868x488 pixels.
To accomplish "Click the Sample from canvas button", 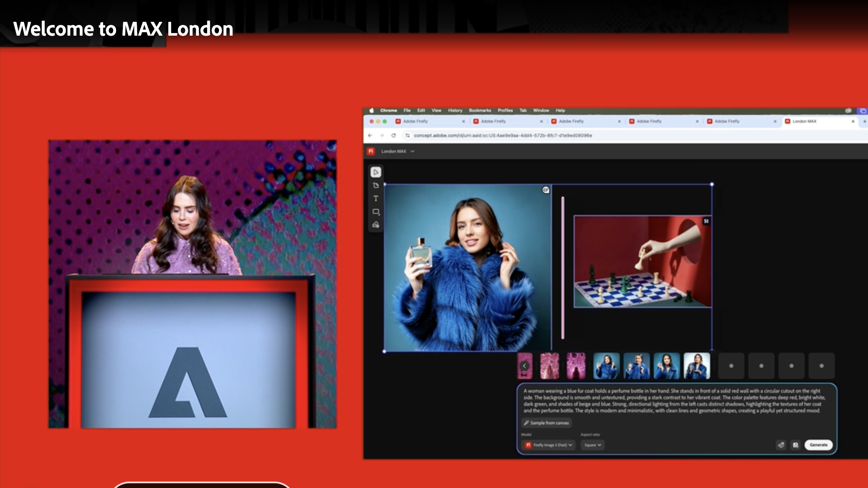I will click(547, 423).
